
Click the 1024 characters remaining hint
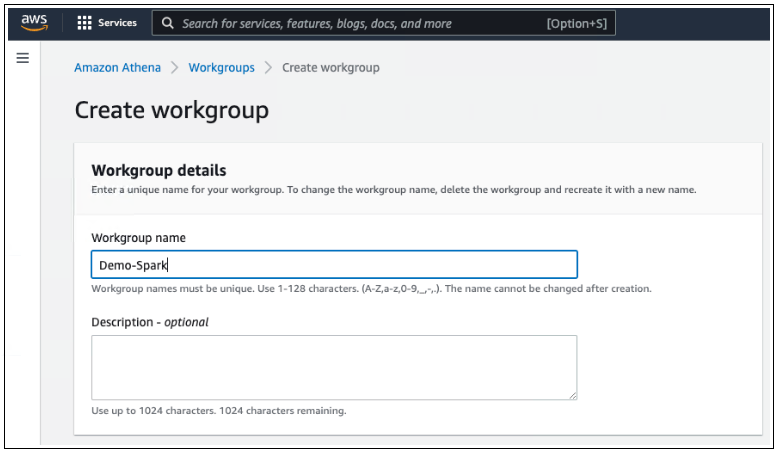pos(219,411)
